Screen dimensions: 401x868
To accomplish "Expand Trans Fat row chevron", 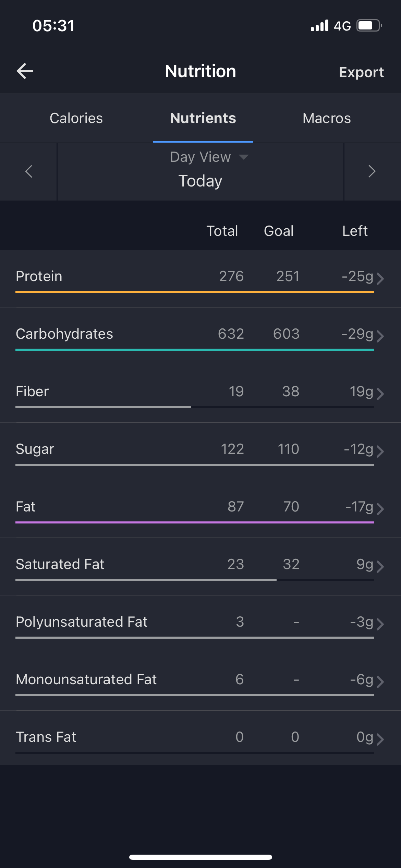I will [x=380, y=739].
